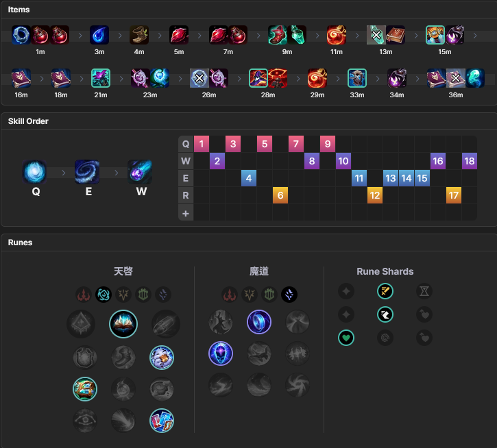Click the teal-bordered purple item at 21m
497x448 pixels.
click(101, 78)
